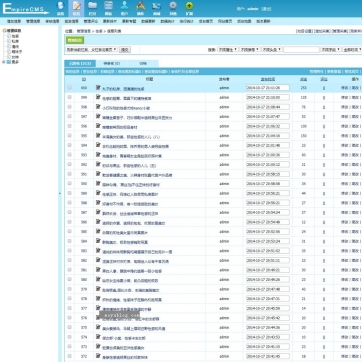Switch to the 待审核 (0) tab
Screen dimensions: 362x362
pyautogui.click(x=111, y=63)
